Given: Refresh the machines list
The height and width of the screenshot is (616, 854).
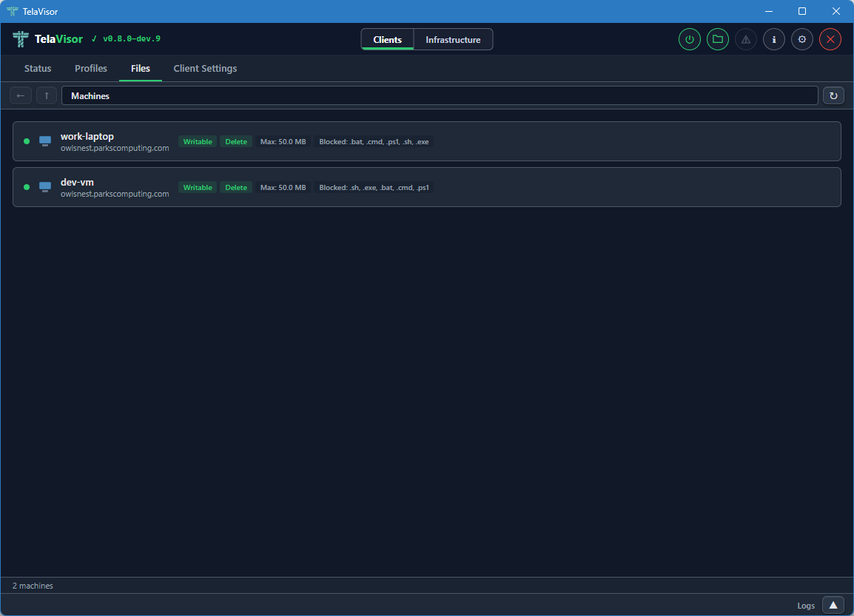Looking at the screenshot, I should [833, 95].
